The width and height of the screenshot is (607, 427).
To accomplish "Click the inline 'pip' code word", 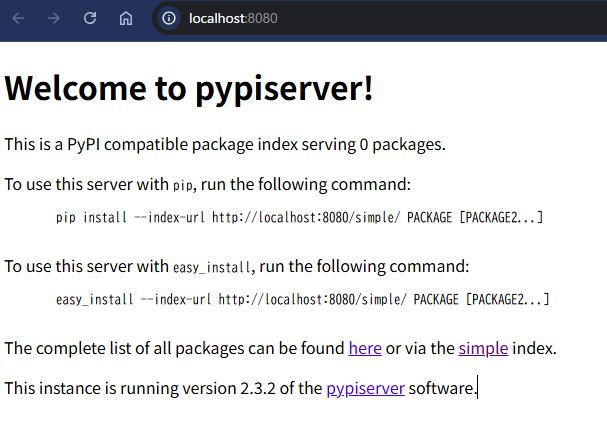I will (x=182, y=185).
